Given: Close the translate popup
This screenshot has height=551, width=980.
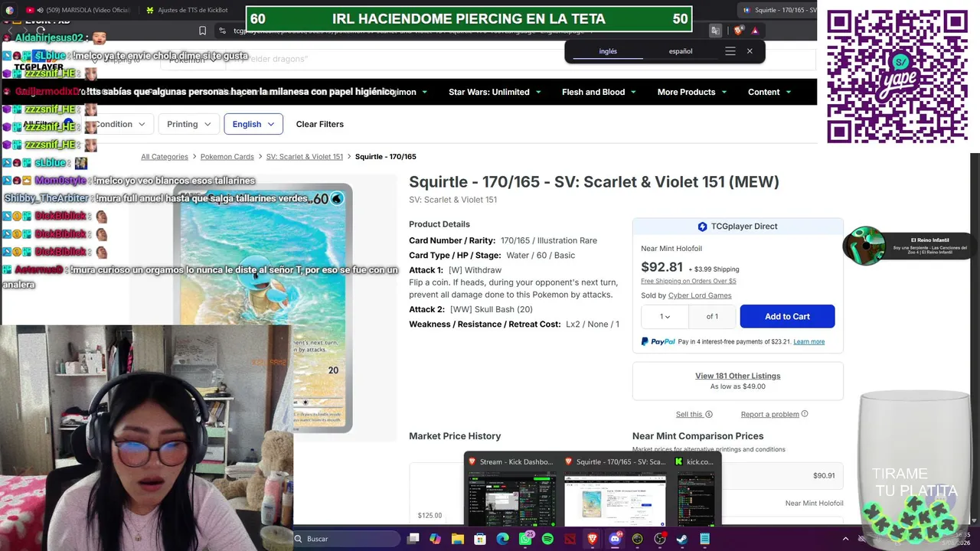Looking at the screenshot, I should [x=750, y=51].
